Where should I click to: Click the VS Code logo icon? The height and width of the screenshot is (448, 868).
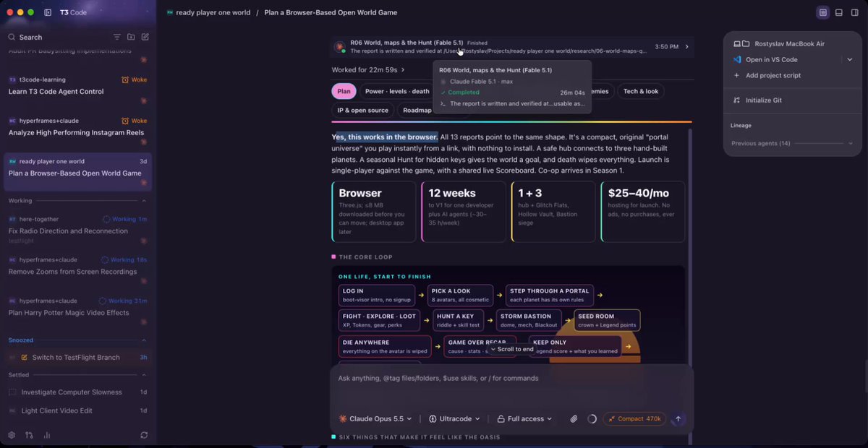click(737, 59)
